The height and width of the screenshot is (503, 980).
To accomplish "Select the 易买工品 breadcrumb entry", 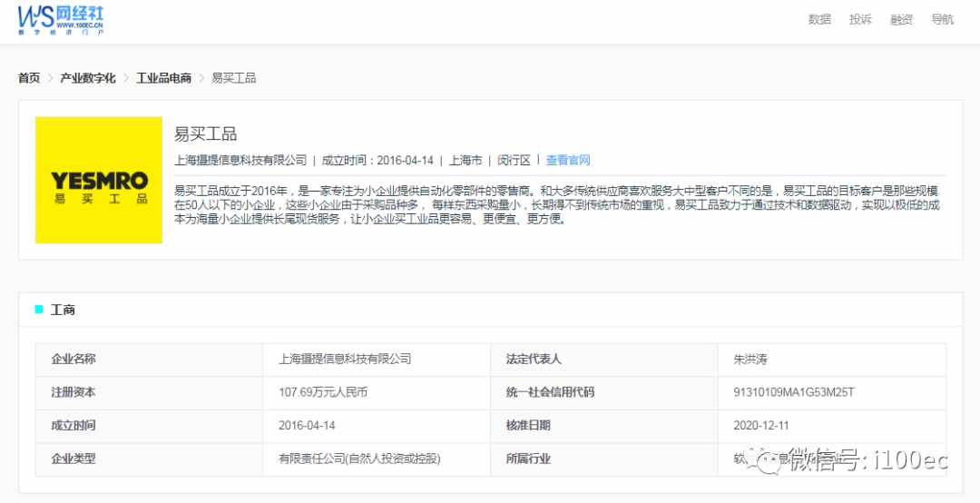I will [234, 78].
